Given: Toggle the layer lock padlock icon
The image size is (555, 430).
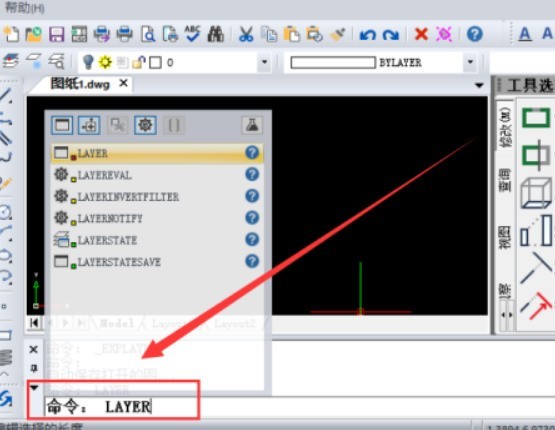Looking at the screenshot, I should tap(139, 62).
